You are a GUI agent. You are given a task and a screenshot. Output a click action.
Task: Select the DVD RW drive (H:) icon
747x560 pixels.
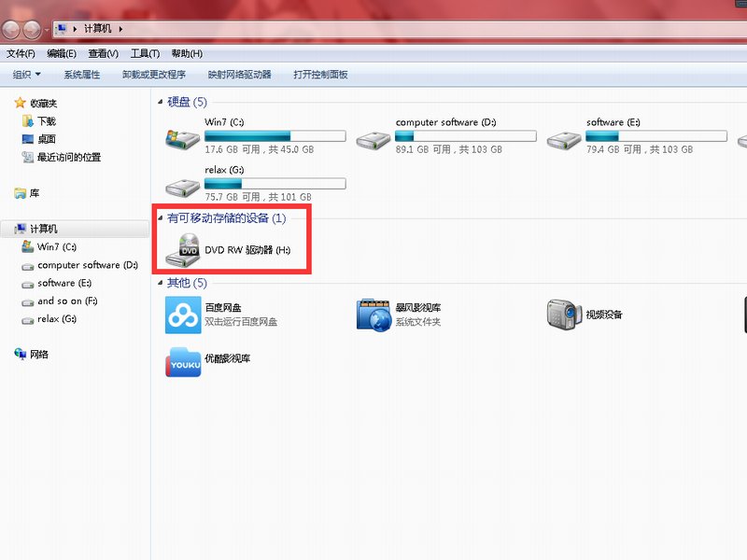pyautogui.click(x=182, y=250)
